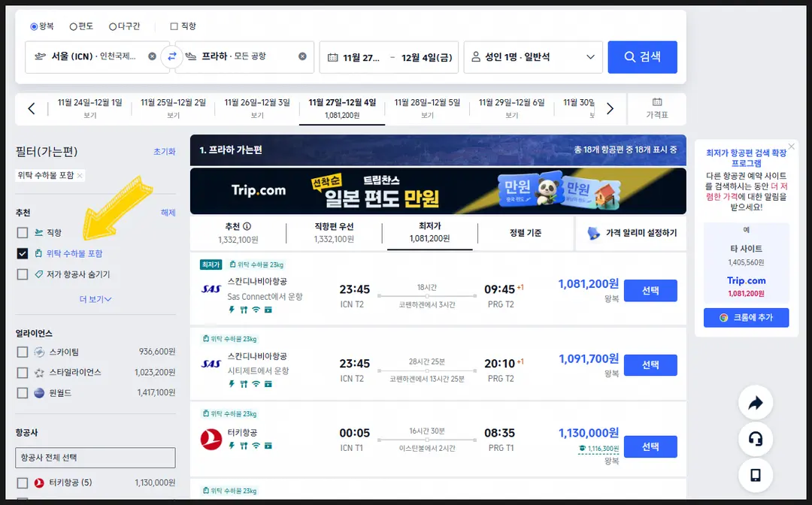
Task: Open the price table calendar (가격표)
Action: click(x=656, y=109)
